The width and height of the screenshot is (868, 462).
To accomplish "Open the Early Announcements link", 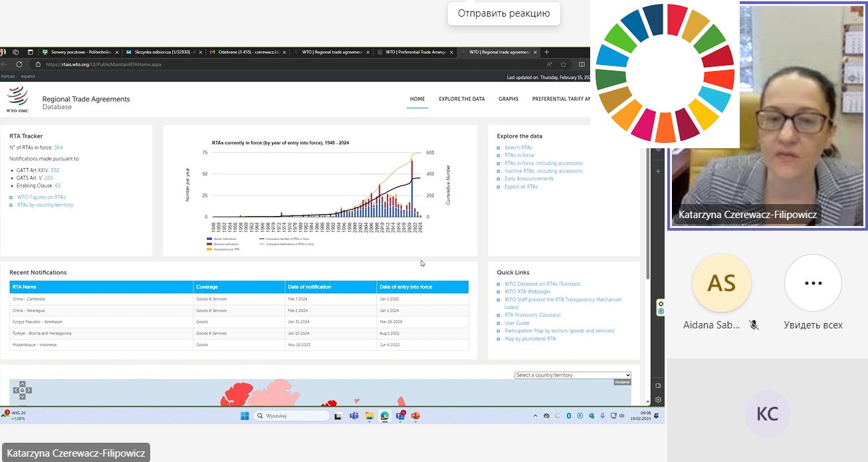I will 529,179.
